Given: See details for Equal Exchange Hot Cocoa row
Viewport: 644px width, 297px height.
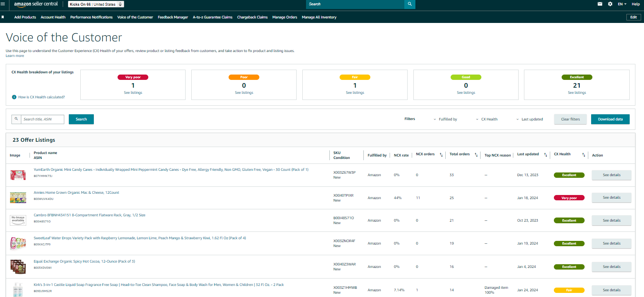Looking at the screenshot, I should 611,267.
